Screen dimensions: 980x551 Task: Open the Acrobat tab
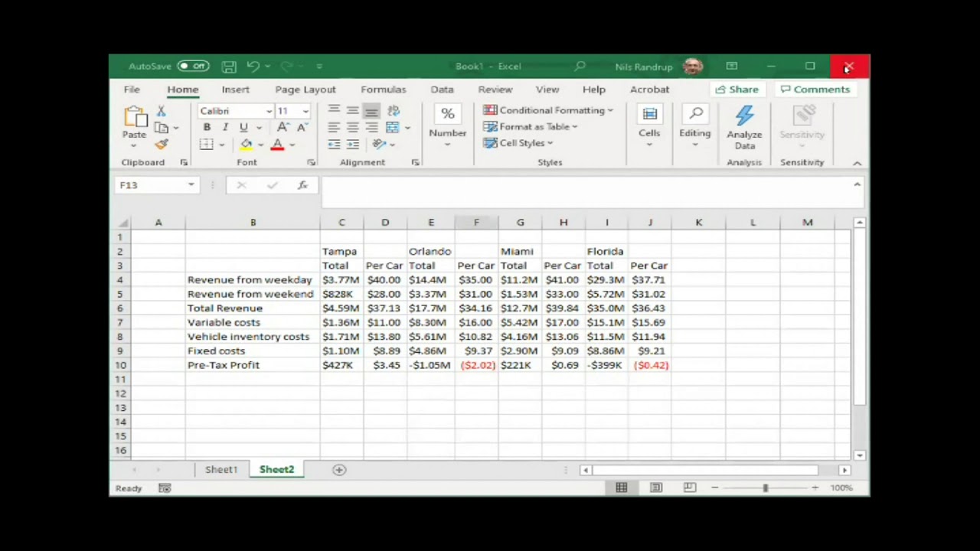tap(649, 90)
